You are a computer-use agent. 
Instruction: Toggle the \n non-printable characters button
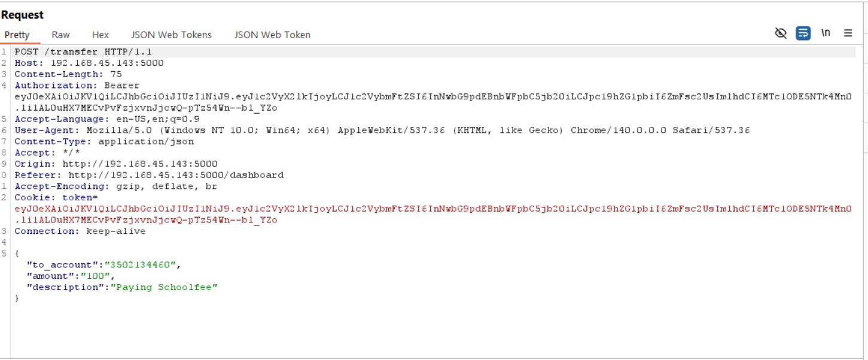click(x=826, y=33)
